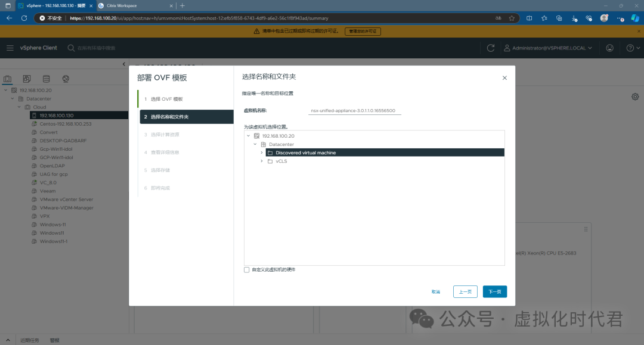Click the browser address bar URL
The width and height of the screenshot is (644, 345).
pos(199,18)
